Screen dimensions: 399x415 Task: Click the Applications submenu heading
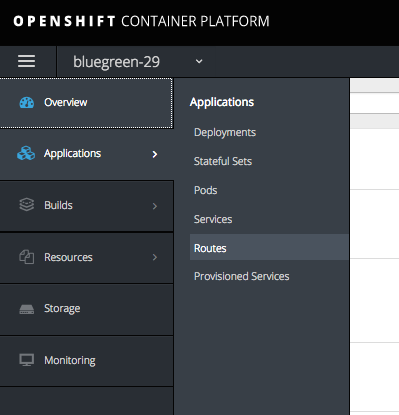(222, 102)
